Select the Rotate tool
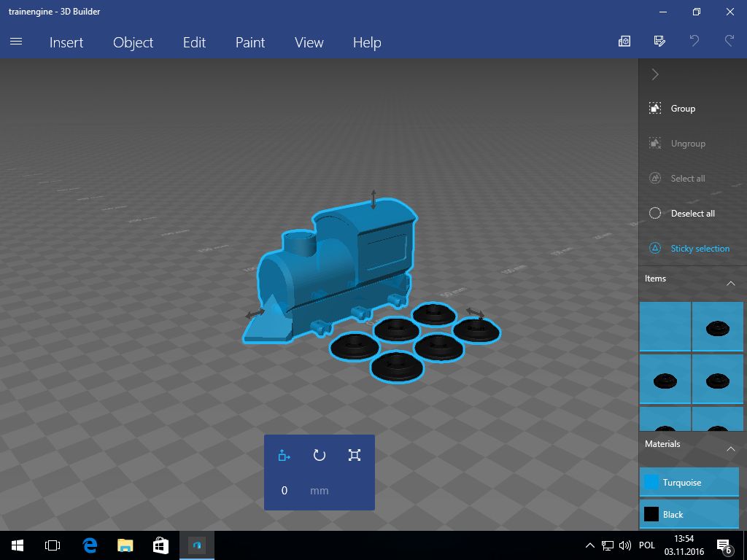The image size is (747, 560). (x=319, y=455)
